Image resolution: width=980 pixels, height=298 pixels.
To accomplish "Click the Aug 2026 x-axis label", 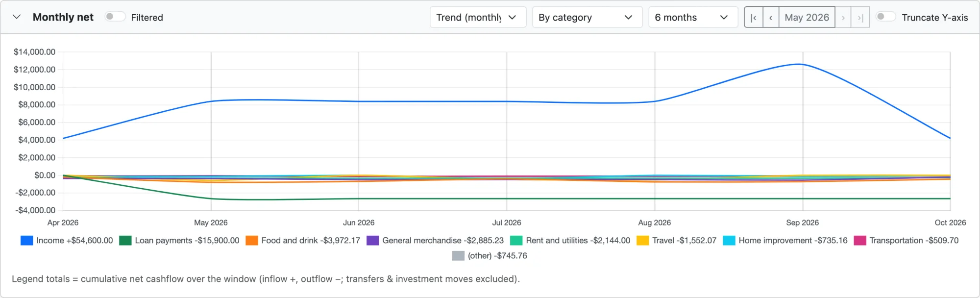I will click(x=655, y=223).
